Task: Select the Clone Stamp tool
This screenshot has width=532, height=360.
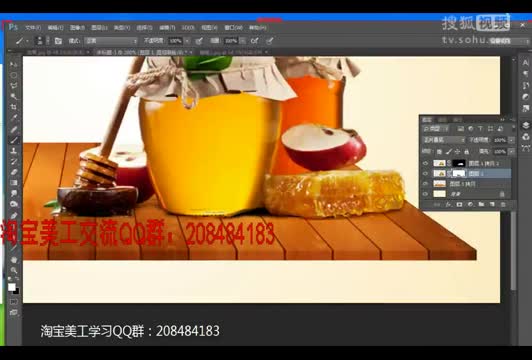Action: pos(14,151)
